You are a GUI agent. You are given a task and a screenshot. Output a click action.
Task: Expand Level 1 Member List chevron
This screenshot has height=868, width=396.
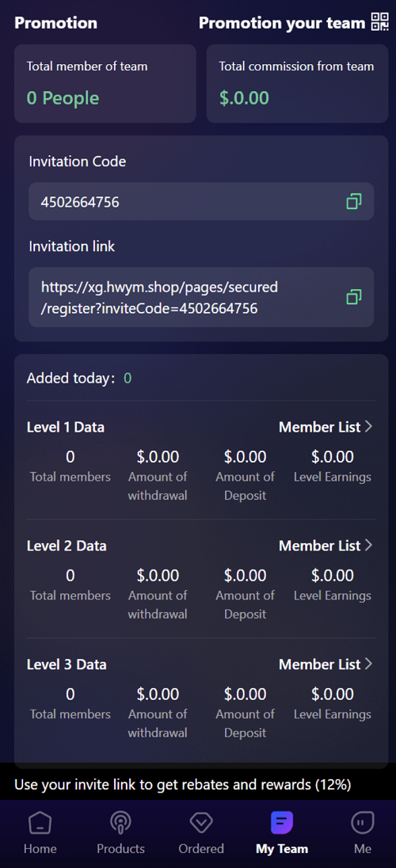[369, 427]
